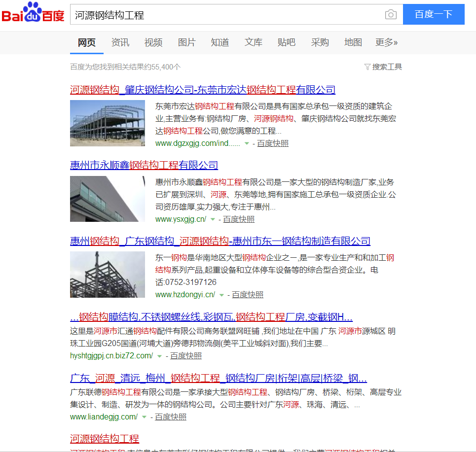Open 东莞市宏达钢结构工程有限公司 result title

pyautogui.click(x=202, y=90)
